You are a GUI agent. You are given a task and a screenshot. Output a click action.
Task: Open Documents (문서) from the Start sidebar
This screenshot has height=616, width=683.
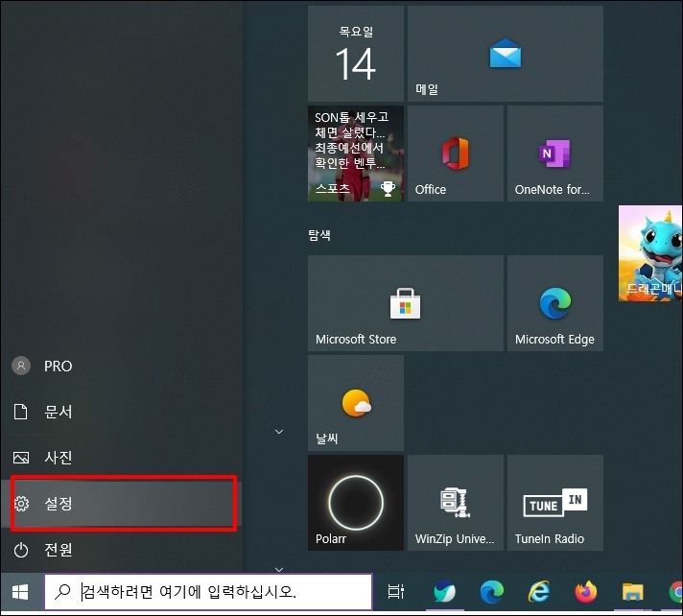tap(121, 412)
